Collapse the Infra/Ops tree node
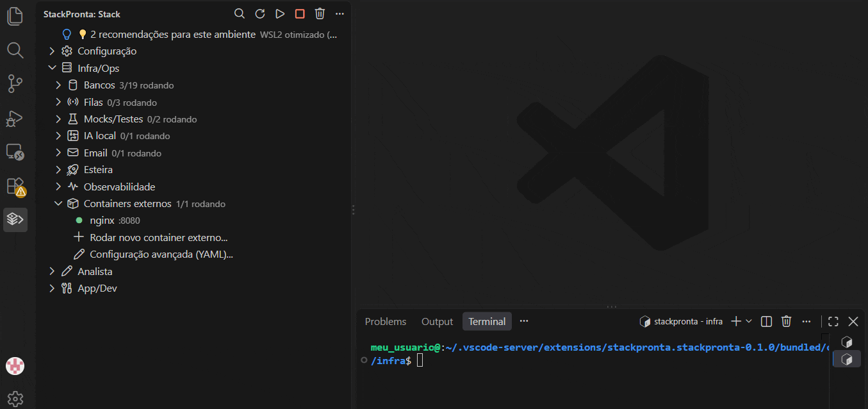Screen dimensions: 868x409 coord(53,68)
